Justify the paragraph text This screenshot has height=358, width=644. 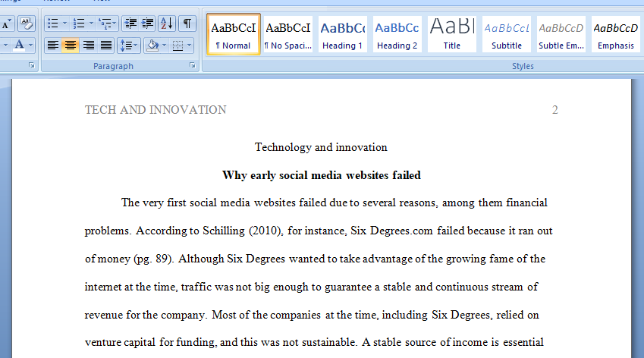[x=106, y=45]
